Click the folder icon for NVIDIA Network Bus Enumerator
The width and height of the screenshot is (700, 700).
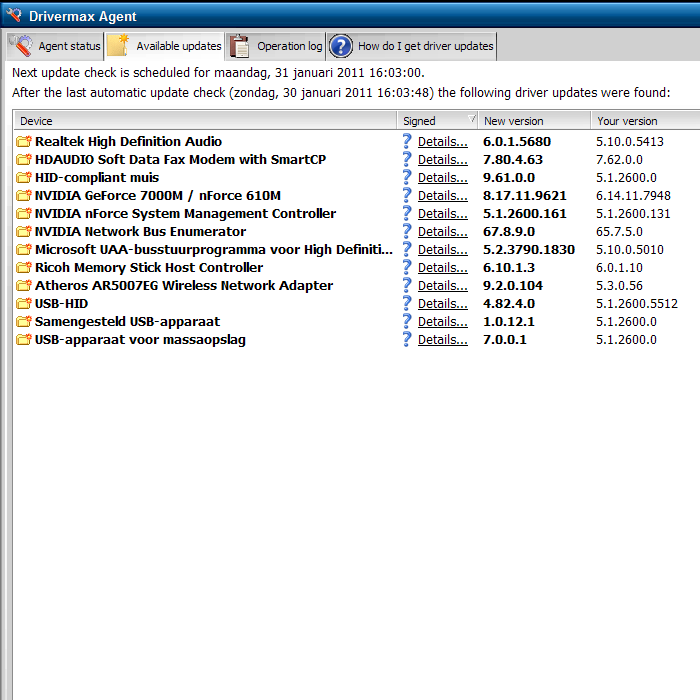click(x=24, y=231)
